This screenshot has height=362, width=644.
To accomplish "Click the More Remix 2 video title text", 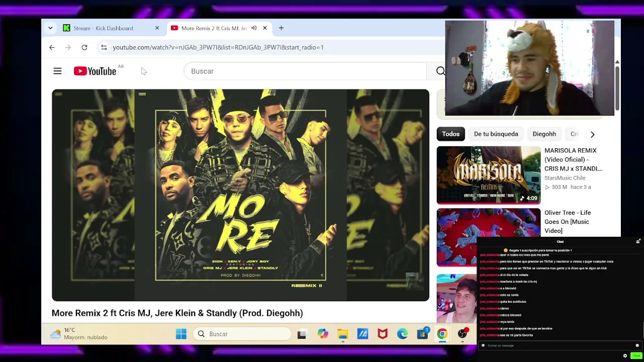I will tap(177, 313).
